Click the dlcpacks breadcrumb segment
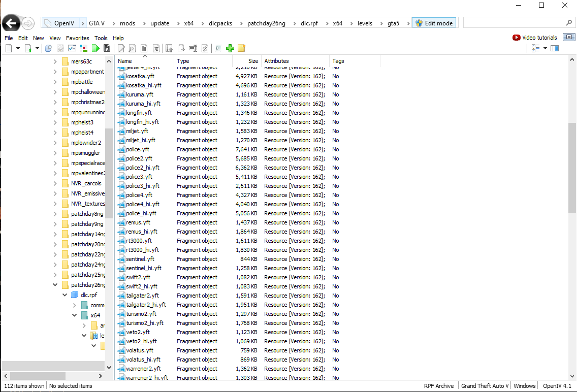The image size is (577, 392). 220,23
